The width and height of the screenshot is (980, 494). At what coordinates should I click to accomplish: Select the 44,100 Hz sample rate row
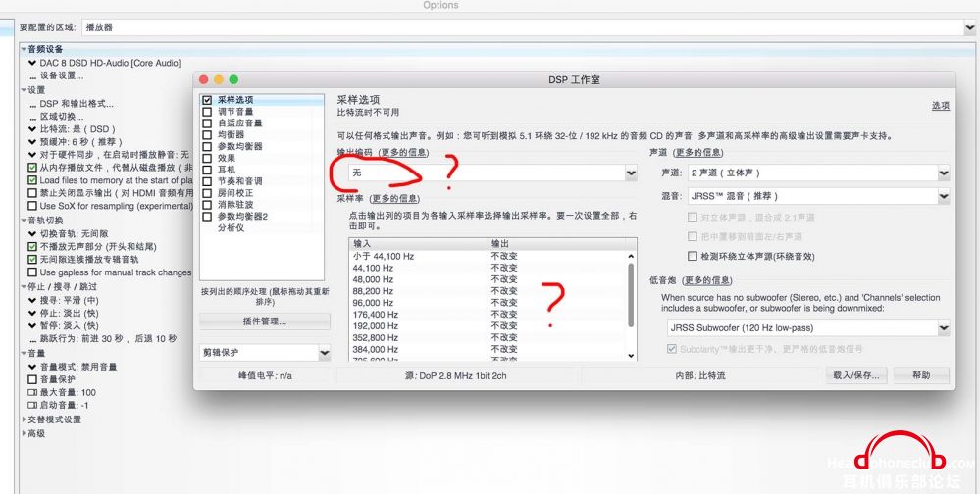pyautogui.click(x=489, y=268)
